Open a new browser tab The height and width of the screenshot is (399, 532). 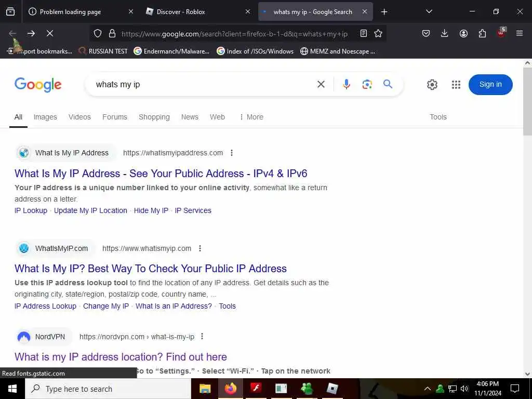tap(384, 12)
